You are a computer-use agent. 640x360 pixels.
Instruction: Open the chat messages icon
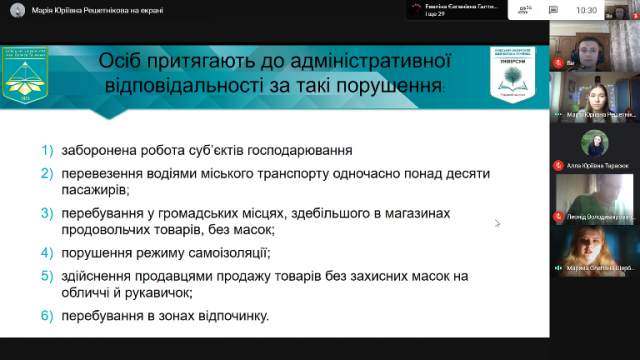pyautogui.click(x=553, y=10)
